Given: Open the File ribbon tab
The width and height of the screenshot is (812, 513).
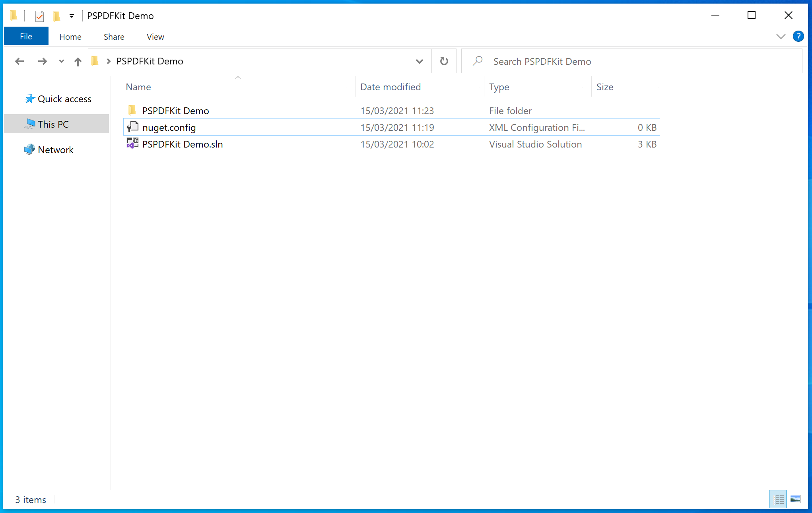Looking at the screenshot, I should 26,37.
